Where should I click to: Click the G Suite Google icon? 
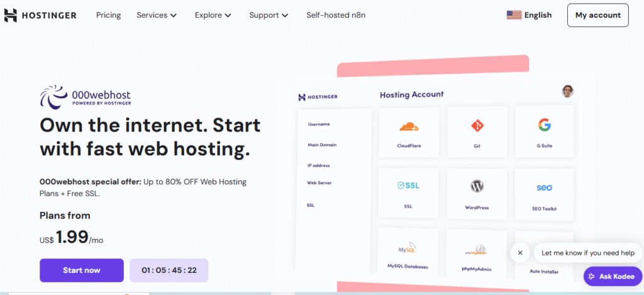(545, 125)
